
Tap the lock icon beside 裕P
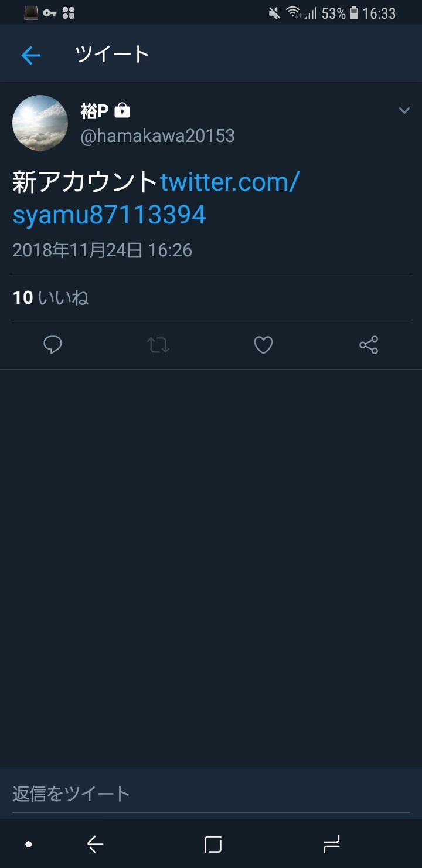(x=122, y=110)
